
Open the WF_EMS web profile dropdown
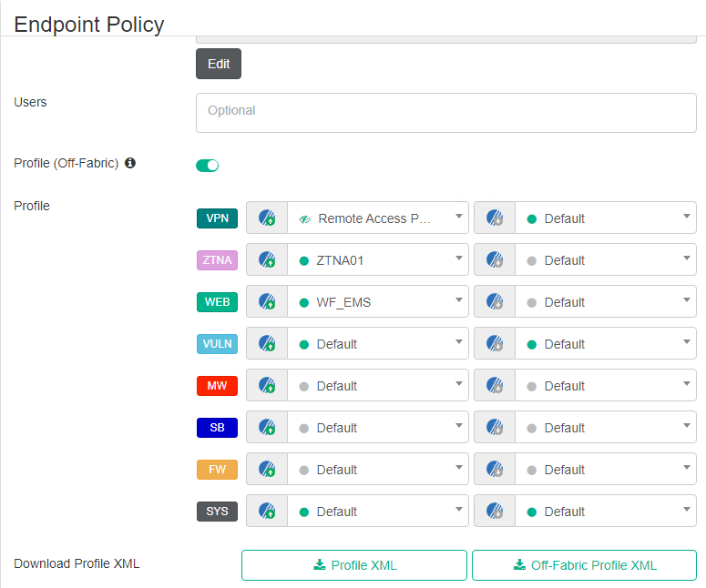(x=378, y=301)
